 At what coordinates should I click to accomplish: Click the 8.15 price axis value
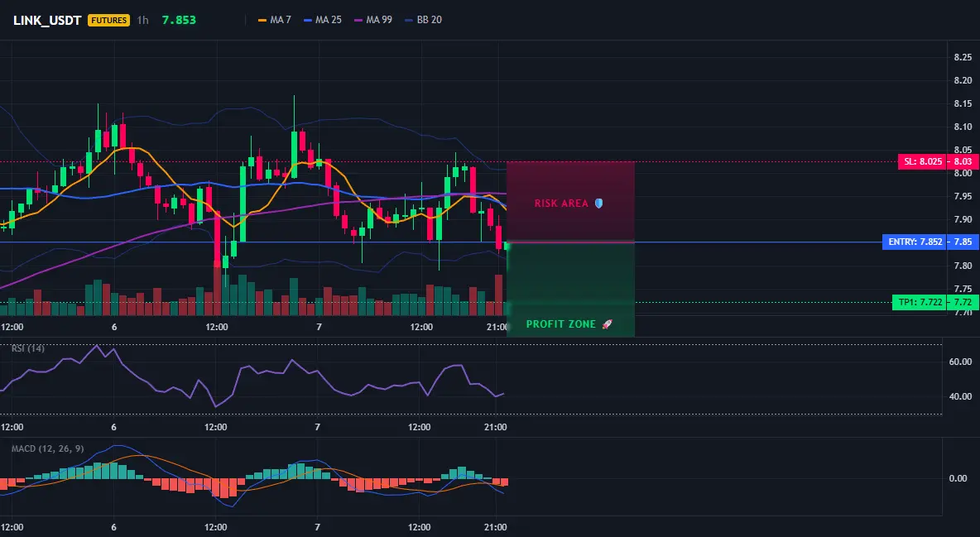point(963,103)
